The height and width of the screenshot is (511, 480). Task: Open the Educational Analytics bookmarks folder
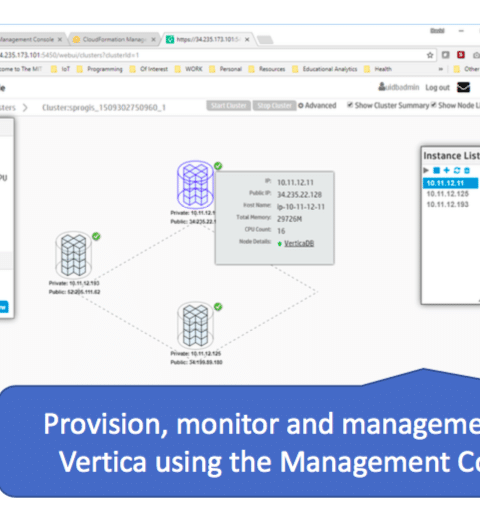point(325,69)
